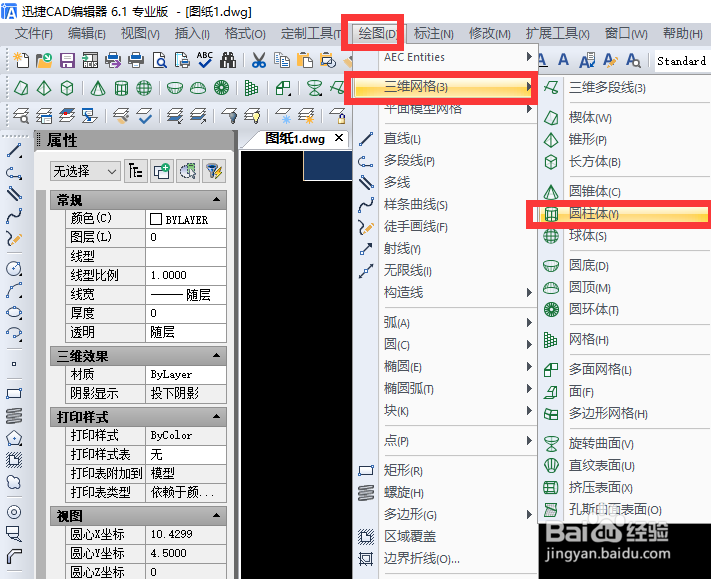Viewport: 711px width, 579px height.
Task: Click the Paste clipboard icon
Action: pos(305,60)
